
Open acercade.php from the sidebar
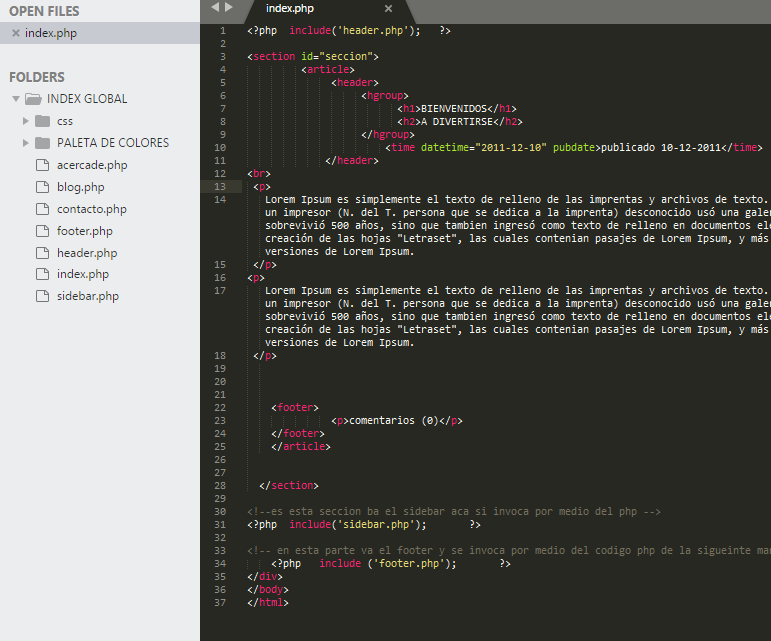92,165
